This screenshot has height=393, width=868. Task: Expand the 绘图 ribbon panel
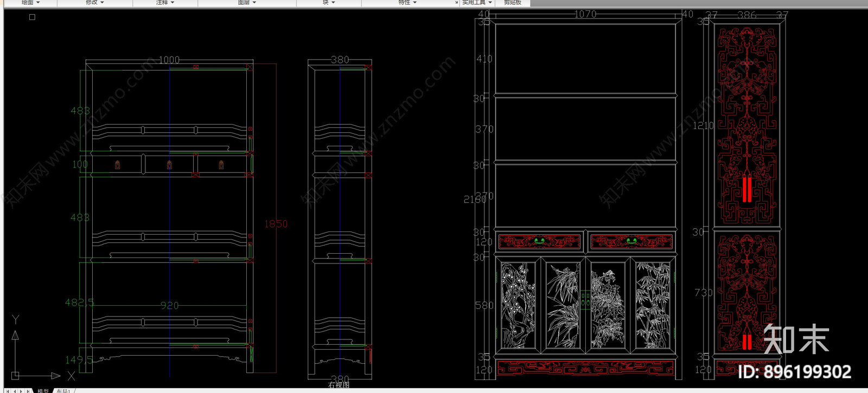[x=30, y=3]
